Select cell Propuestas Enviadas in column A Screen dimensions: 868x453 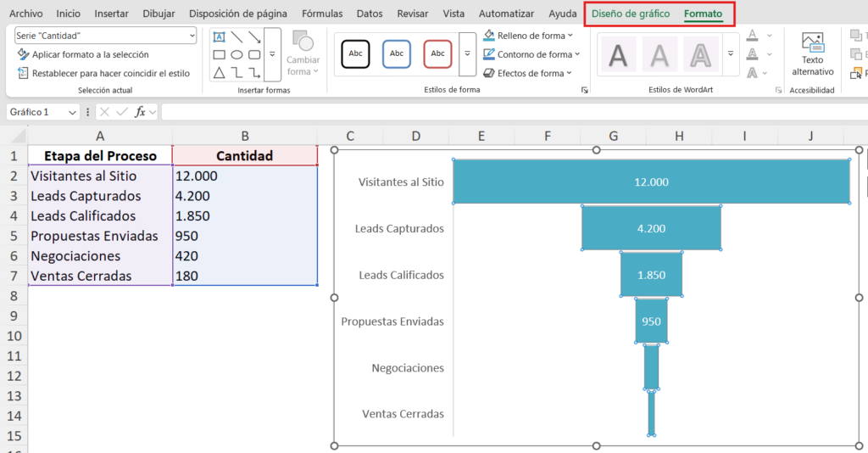click(100, 236)
